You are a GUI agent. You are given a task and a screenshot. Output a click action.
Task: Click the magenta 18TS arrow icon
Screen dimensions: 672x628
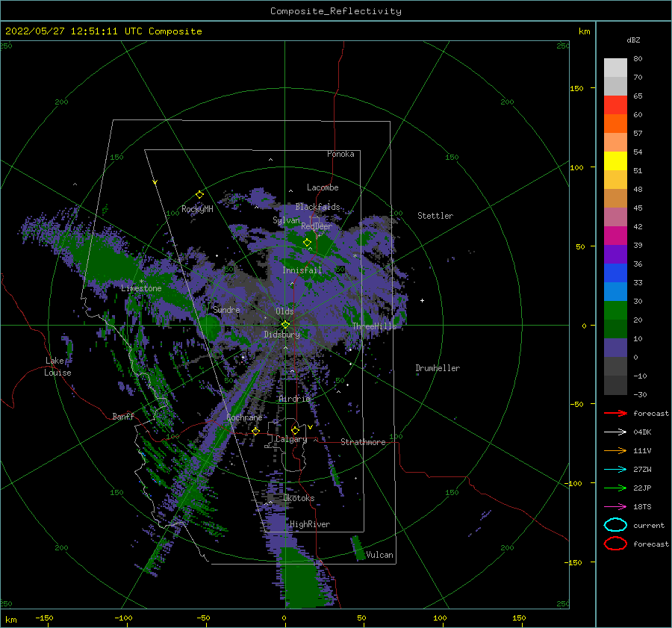(x=615, y=507)
